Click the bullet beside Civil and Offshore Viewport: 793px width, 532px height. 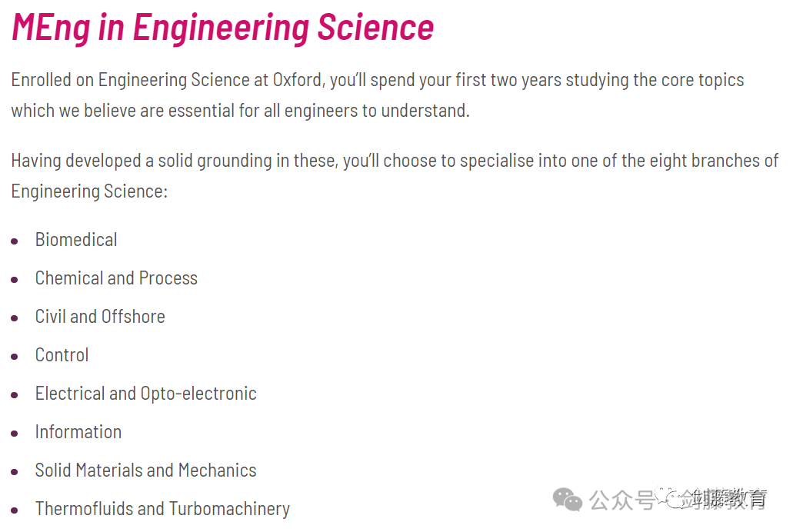pos(15,318)
